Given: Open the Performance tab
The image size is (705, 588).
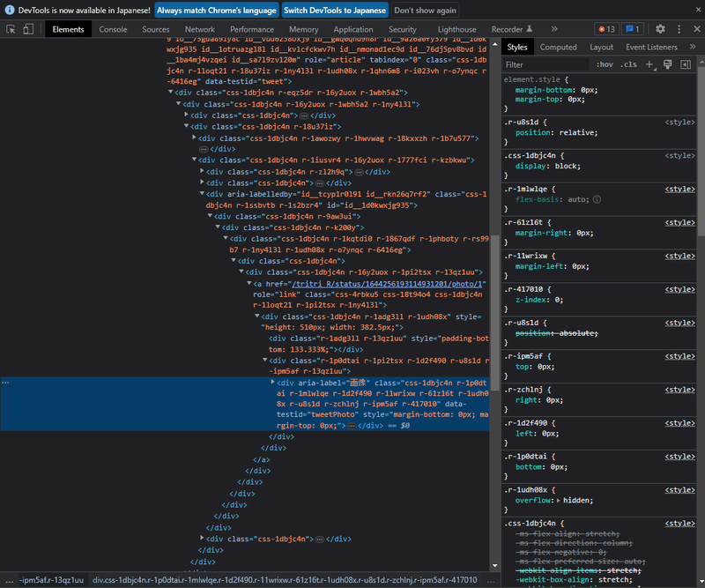Looking at the screenshot, I should pos(252,29).
